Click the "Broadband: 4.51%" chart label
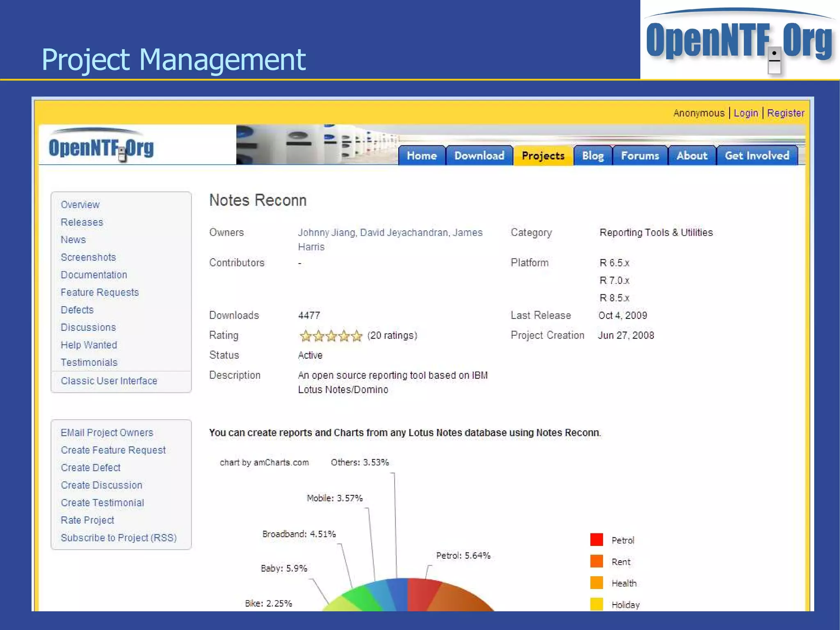 tap(299, 534)
